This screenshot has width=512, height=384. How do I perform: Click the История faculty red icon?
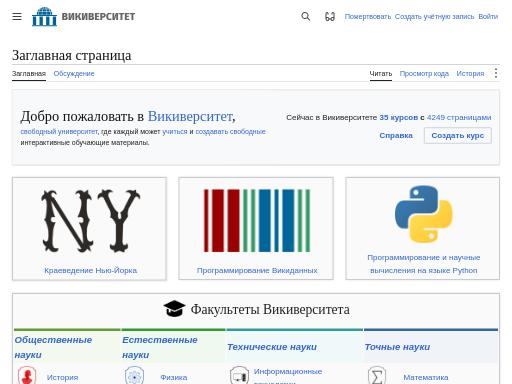point(27,376)
